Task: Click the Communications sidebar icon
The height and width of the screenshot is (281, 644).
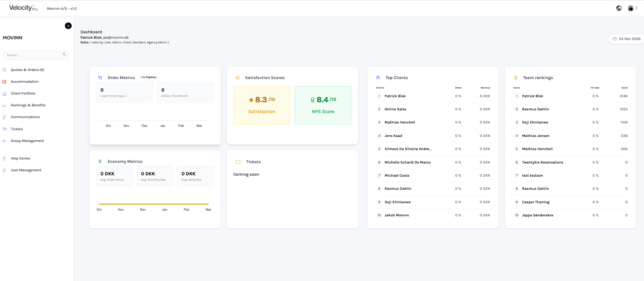Action: click(4, 117)
